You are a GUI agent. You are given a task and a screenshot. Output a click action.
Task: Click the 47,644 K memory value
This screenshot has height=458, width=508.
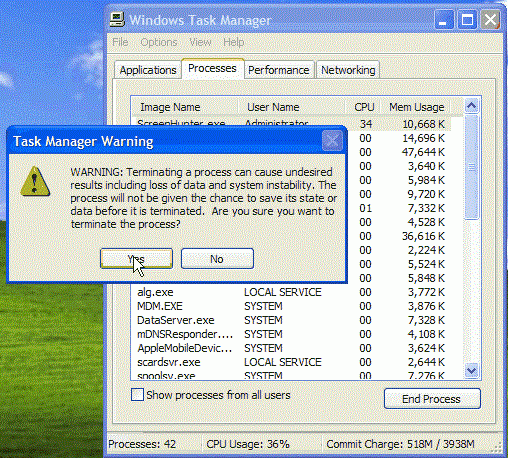(x=423, y=152)
